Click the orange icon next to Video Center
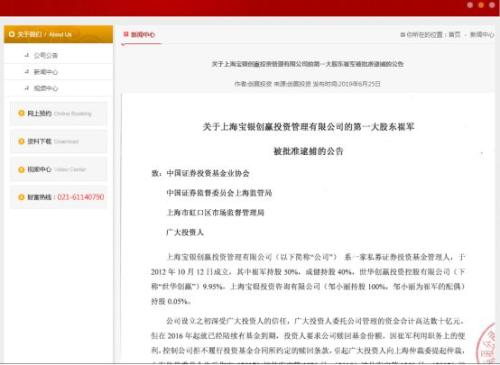The image size is (500, 365). (x=21, y=169)
